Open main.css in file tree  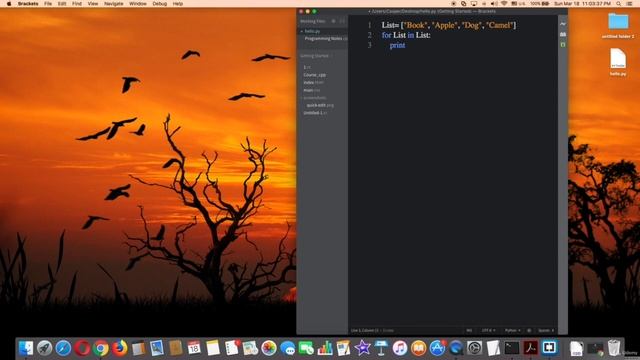[x=311, y=90]
